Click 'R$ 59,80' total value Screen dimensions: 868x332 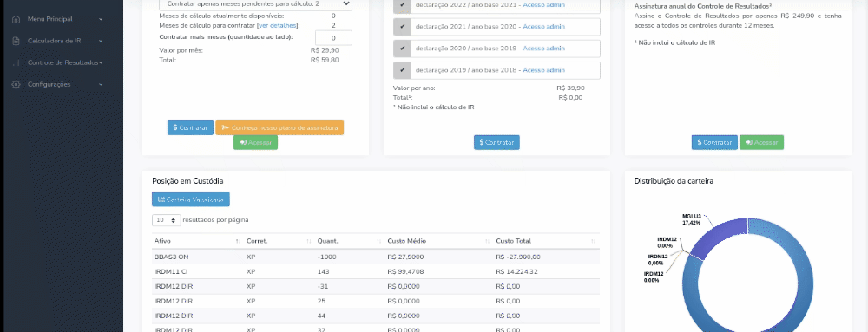(325, 60)
